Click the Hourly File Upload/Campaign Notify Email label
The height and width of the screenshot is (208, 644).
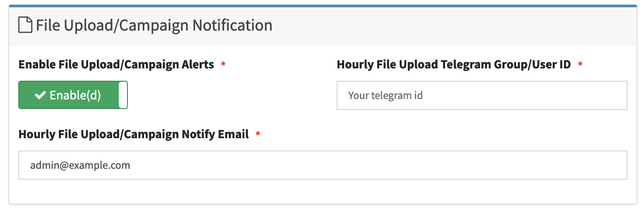click(x=134, y=134)
